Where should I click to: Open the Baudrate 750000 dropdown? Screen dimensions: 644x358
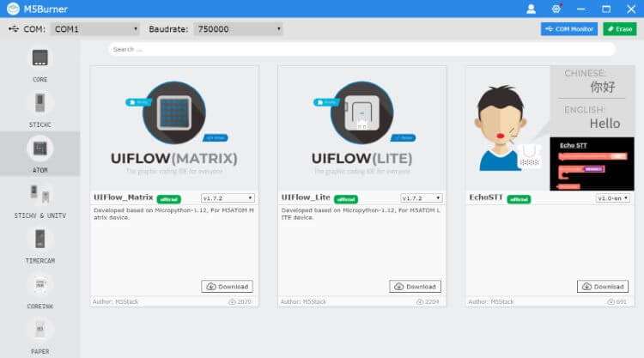click(x=238, y=29)
